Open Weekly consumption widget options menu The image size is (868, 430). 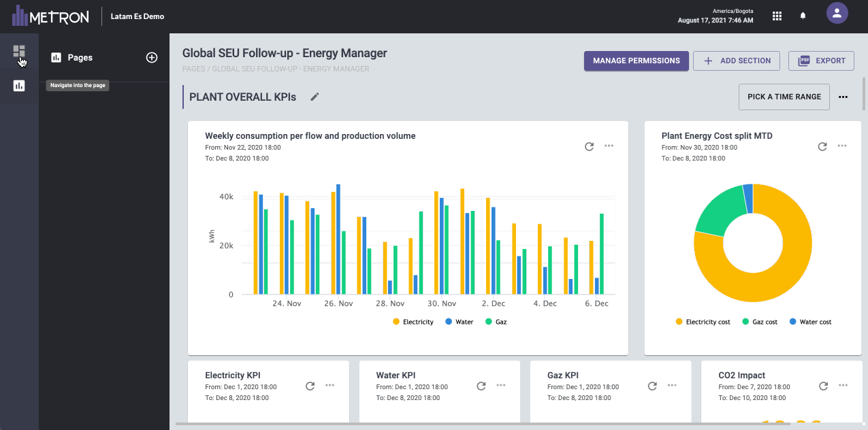[x=609, y=146]
